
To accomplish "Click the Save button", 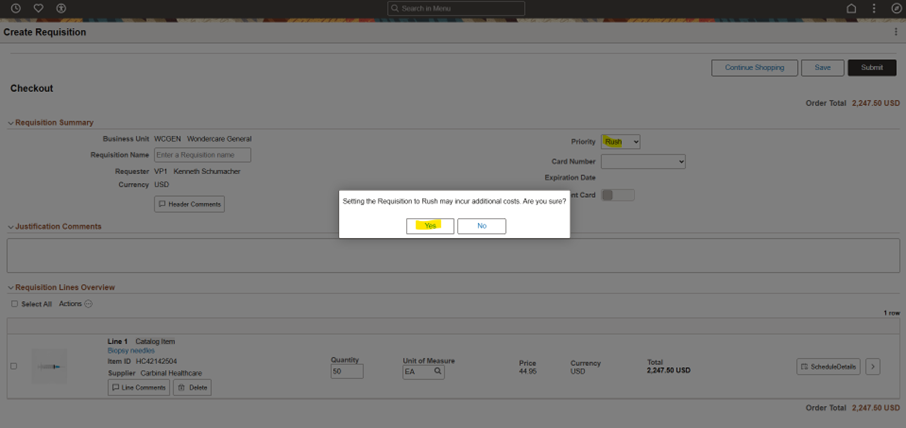I will 822,68.
